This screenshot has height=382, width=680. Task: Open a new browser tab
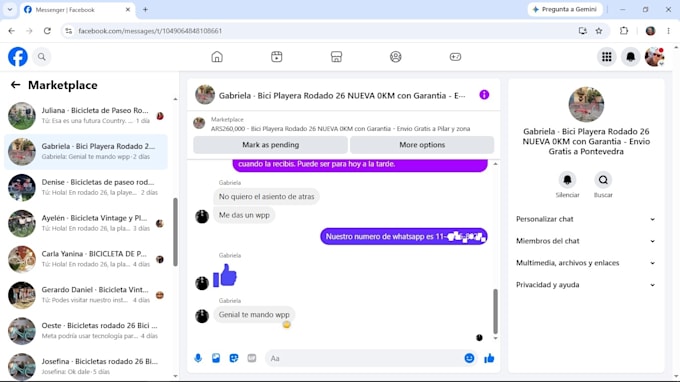pos(145,10)
